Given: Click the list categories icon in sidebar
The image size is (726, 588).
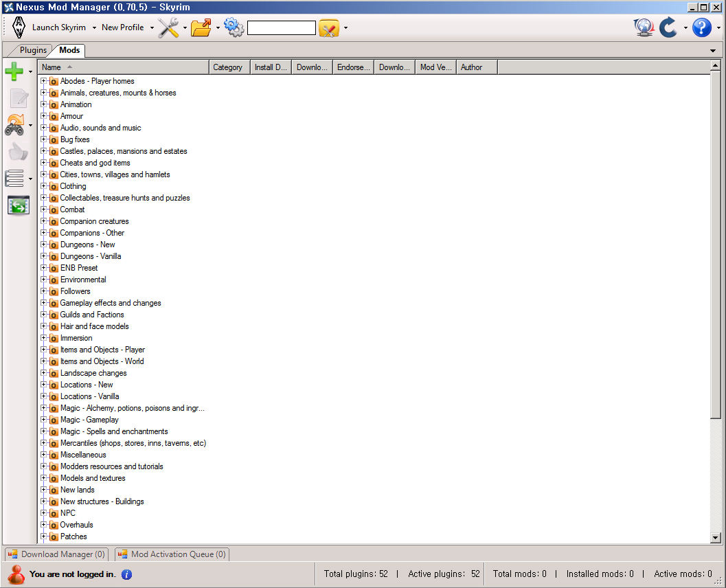Looking at the screenshot, I should pos(14,178).
